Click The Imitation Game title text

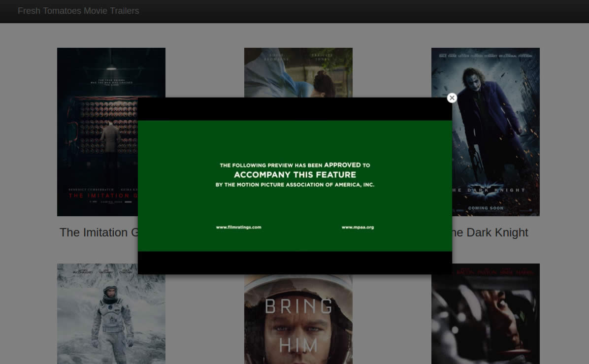(99, 232)
